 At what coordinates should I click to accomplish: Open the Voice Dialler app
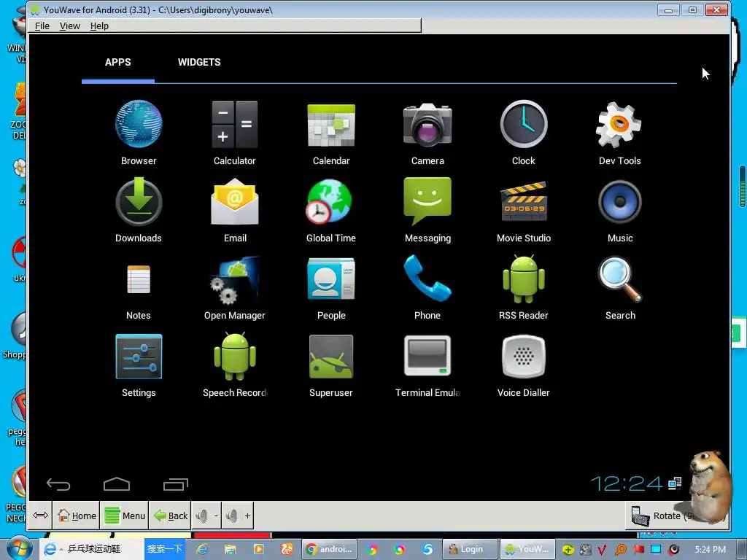[x=524, y=356]
